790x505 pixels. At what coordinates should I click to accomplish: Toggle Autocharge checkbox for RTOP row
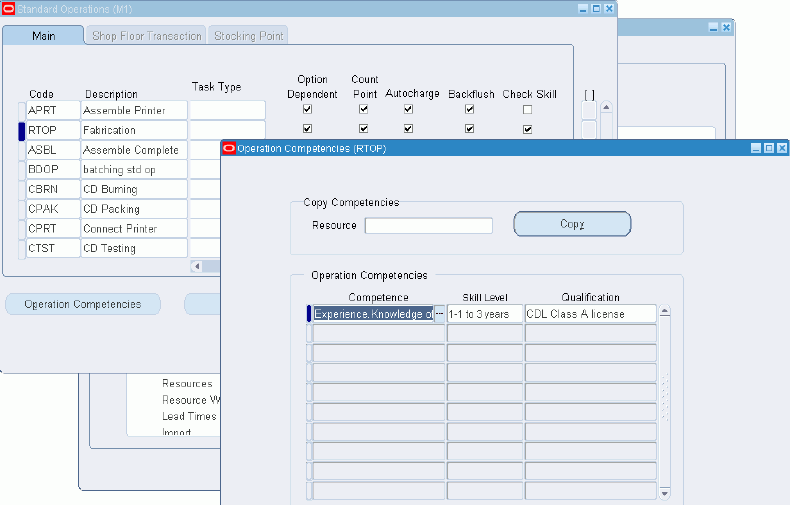(409, 129)
